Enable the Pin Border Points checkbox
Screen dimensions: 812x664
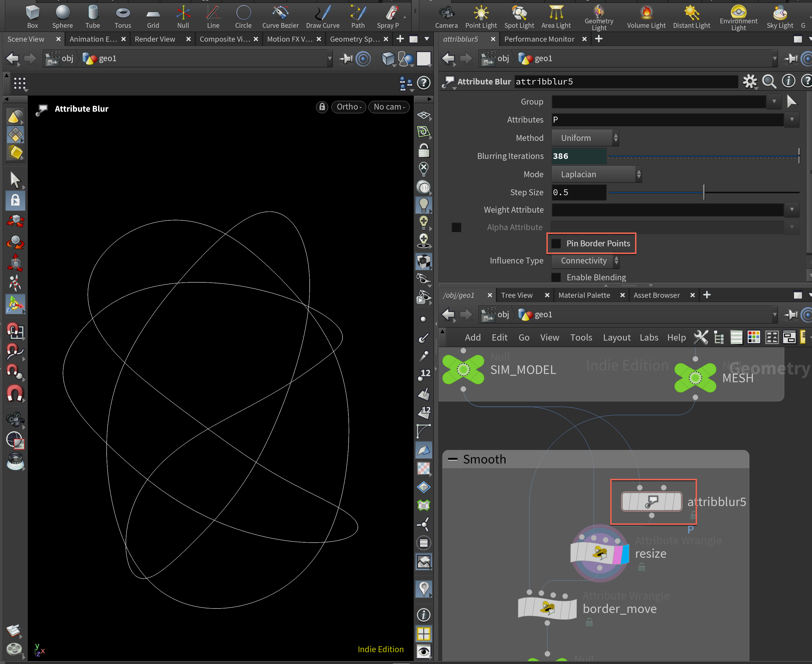[556, 244]
